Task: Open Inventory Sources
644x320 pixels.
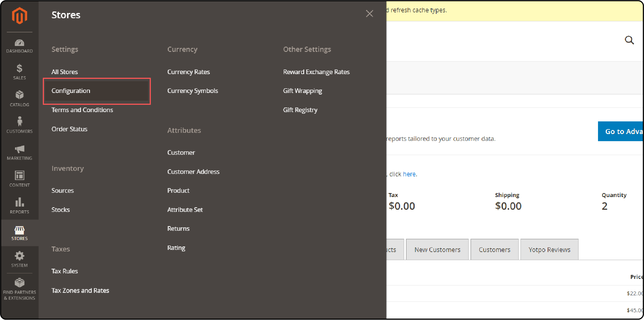Action: coord(63,191)
